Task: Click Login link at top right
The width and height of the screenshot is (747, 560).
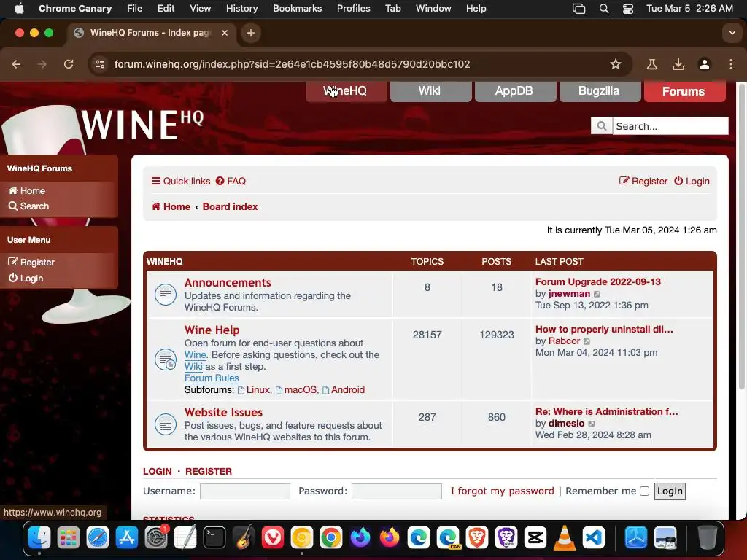Action: click(692, 181)
